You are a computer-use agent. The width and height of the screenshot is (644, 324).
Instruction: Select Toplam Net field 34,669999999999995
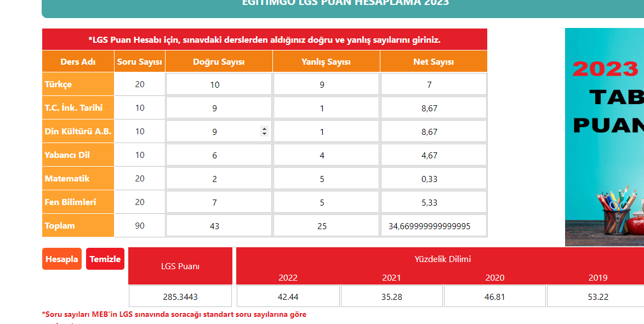click(x=434, y=225)
